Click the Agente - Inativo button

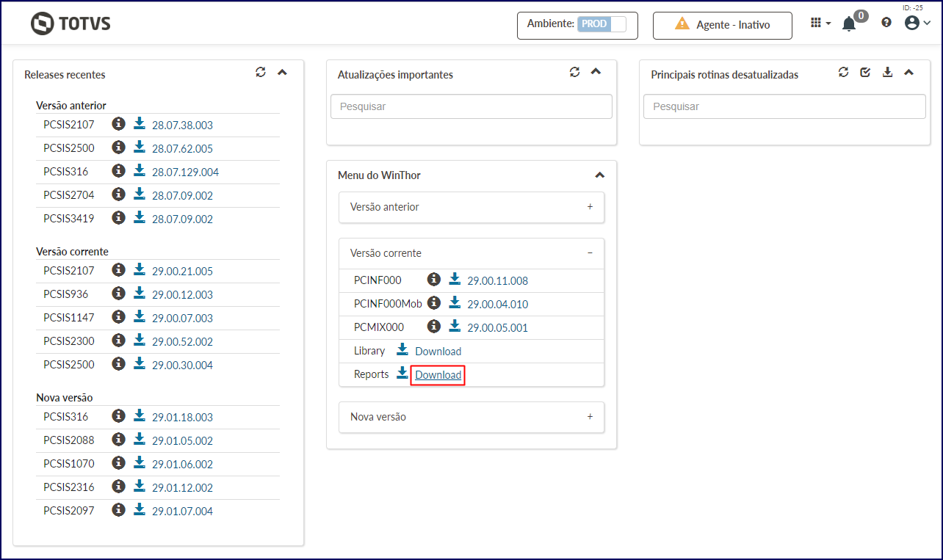pos(723,25)
